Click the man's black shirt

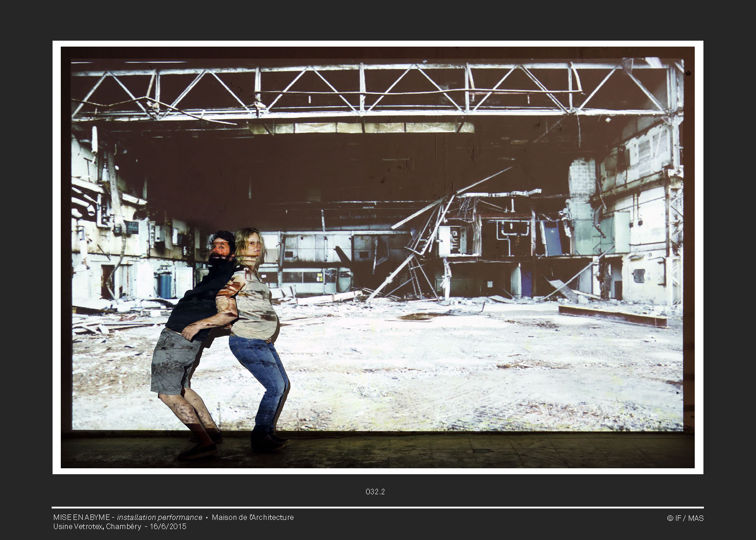tap(201, 297)
